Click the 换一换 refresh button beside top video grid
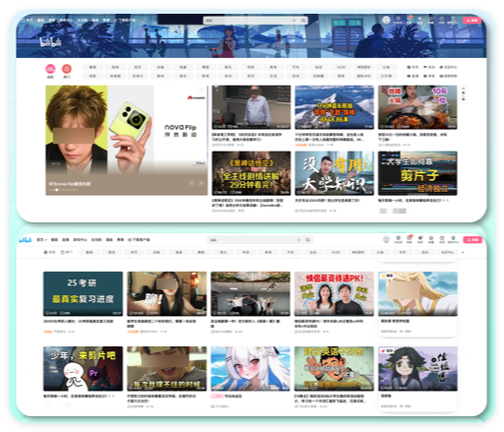Screen dimensions: 504x432 tap(464, 94)
